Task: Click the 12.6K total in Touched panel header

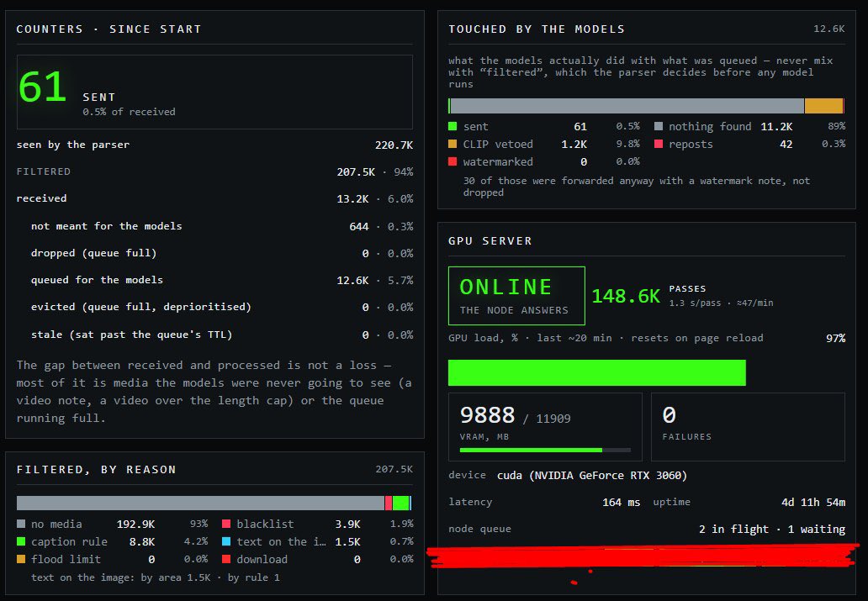Action: tap(828, 29)
